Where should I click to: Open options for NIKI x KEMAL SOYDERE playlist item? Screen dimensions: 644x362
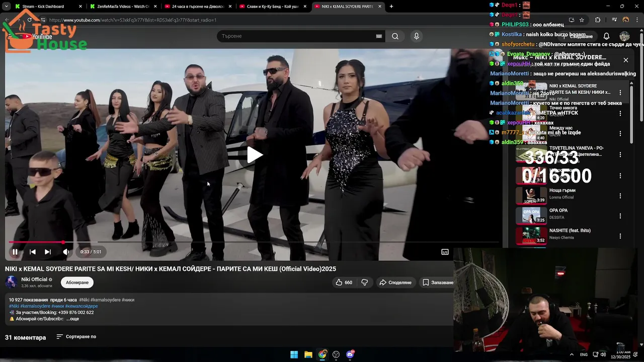[620, 93]
